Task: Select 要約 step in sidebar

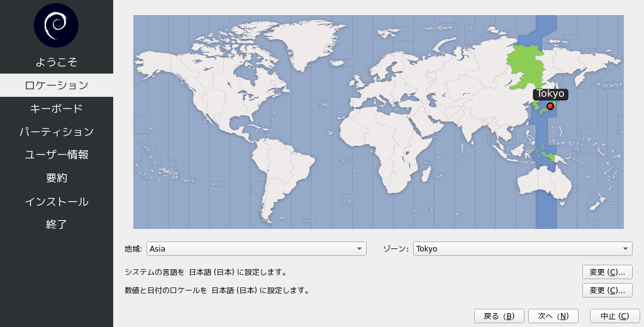Action: [56, 178]
